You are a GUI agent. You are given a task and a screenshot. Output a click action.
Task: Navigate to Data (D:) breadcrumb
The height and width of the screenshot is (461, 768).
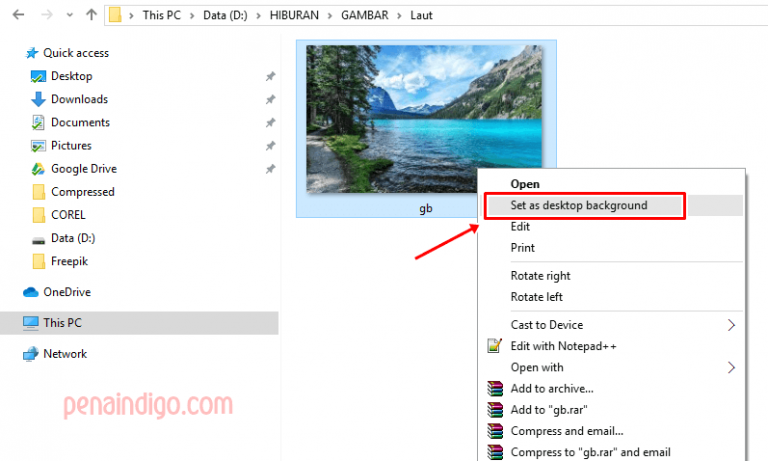225,15
